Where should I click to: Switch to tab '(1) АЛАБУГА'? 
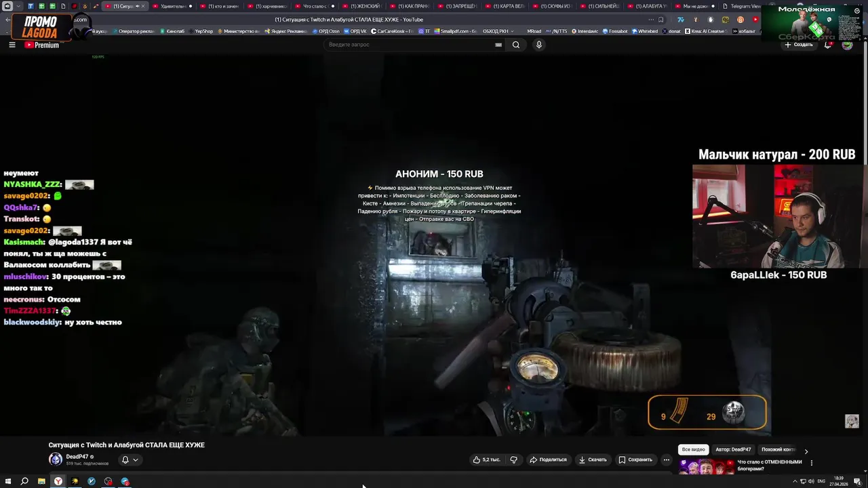647,6
